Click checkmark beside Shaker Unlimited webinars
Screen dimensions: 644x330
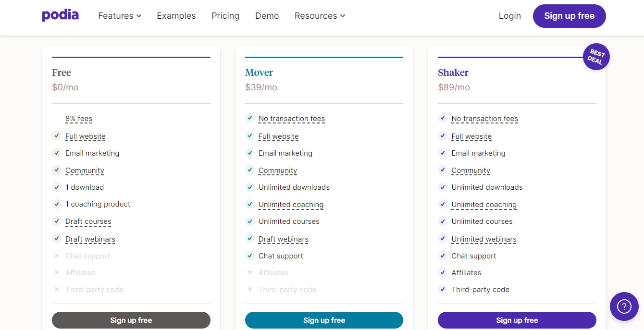(443, 238)
